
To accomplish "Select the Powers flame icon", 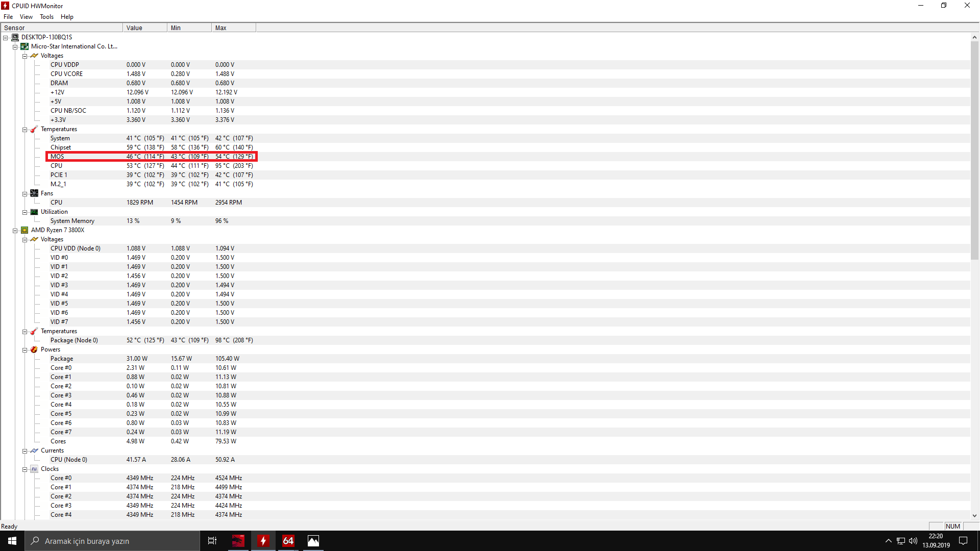I will click(34, 349).
